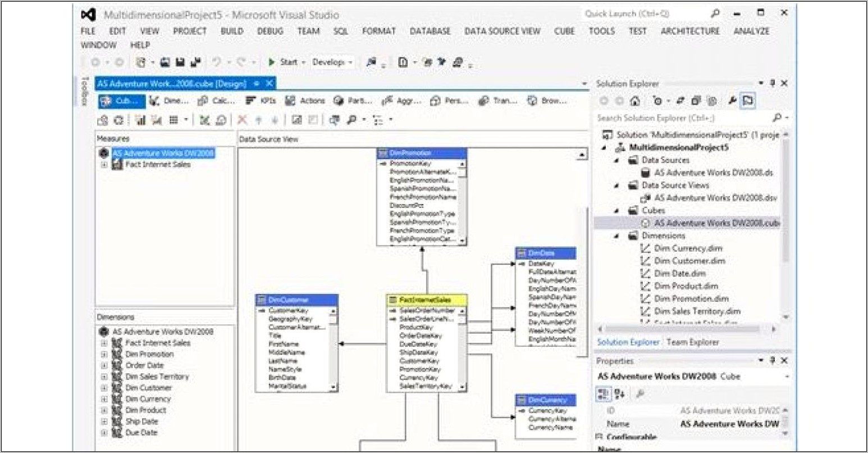This screenshot has height=453, width=868.
Task: Click the Process cube toolbar icon
Action: (103, 120)
